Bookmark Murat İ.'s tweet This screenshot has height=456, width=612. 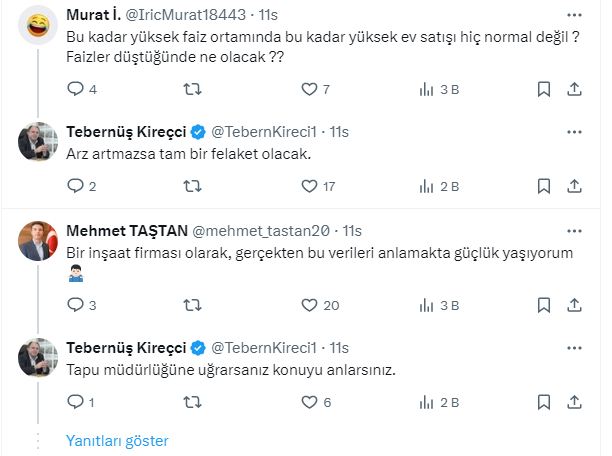click(543, 89)
